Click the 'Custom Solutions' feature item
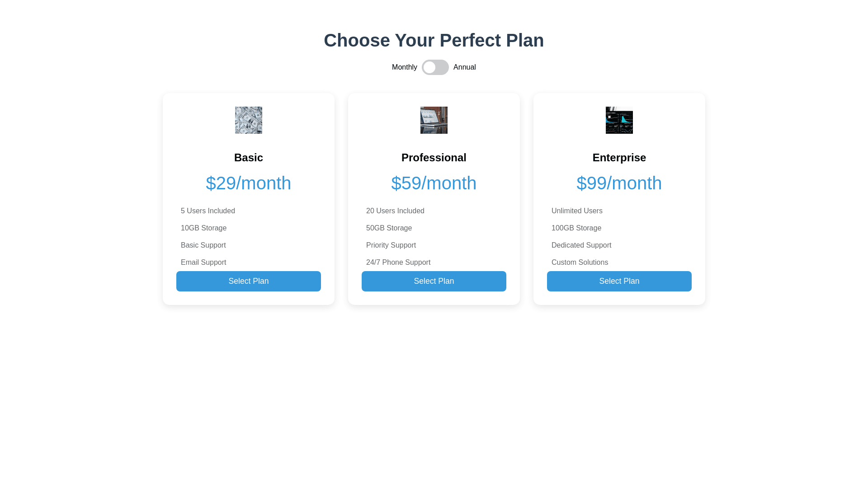 [580, 263]
